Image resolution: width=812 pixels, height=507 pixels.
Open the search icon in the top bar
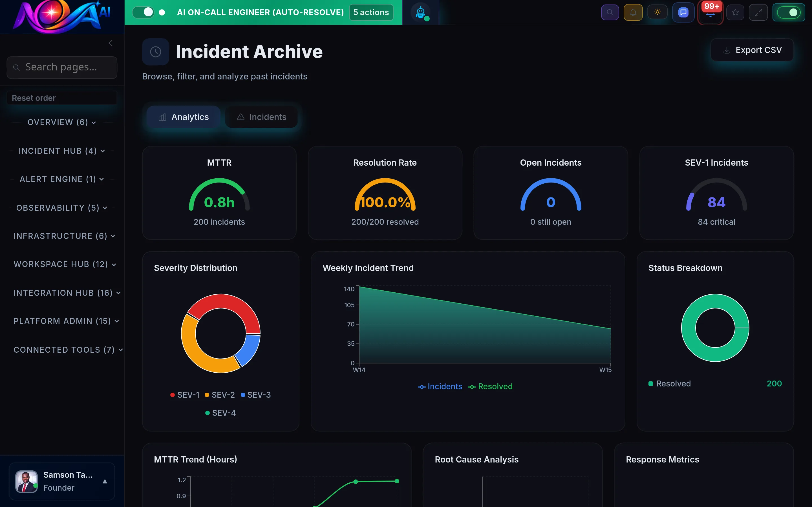click(x=610, y=12)
